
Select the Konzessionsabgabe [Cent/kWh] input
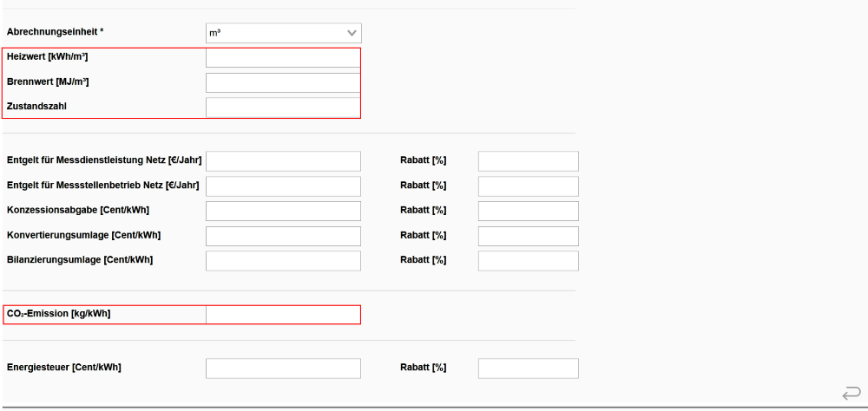283,212
